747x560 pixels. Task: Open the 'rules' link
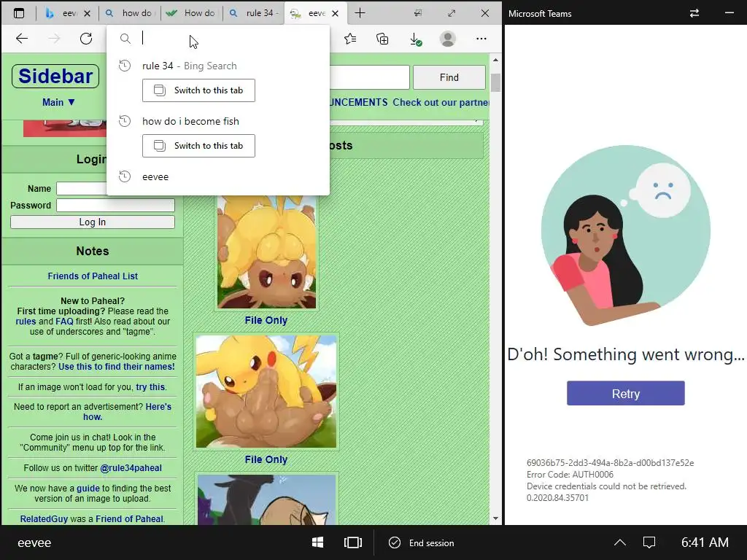26,322
